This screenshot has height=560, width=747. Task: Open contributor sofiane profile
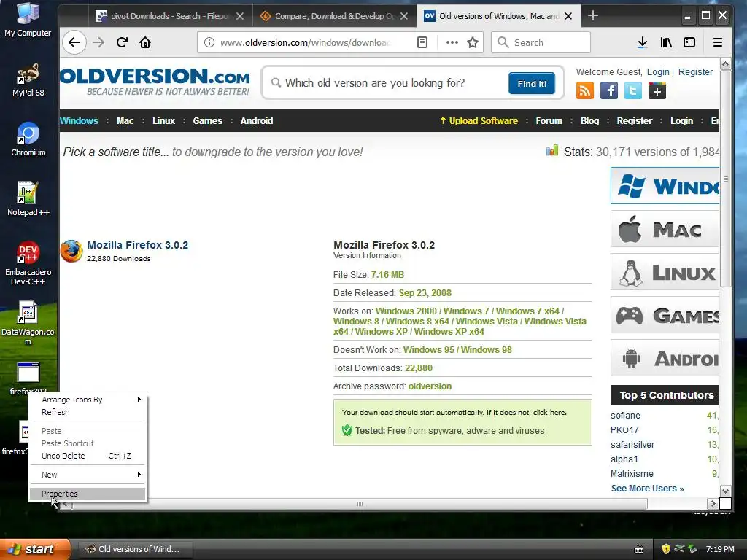coord(625,416)
